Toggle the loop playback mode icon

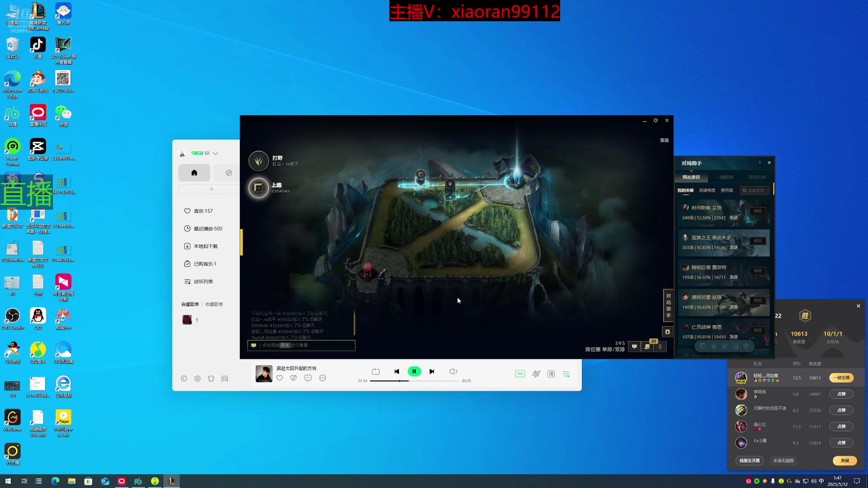376,371
